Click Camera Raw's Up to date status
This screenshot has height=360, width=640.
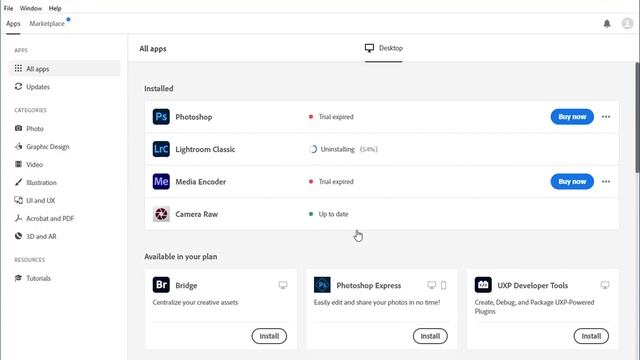click(x=333, y=214)
